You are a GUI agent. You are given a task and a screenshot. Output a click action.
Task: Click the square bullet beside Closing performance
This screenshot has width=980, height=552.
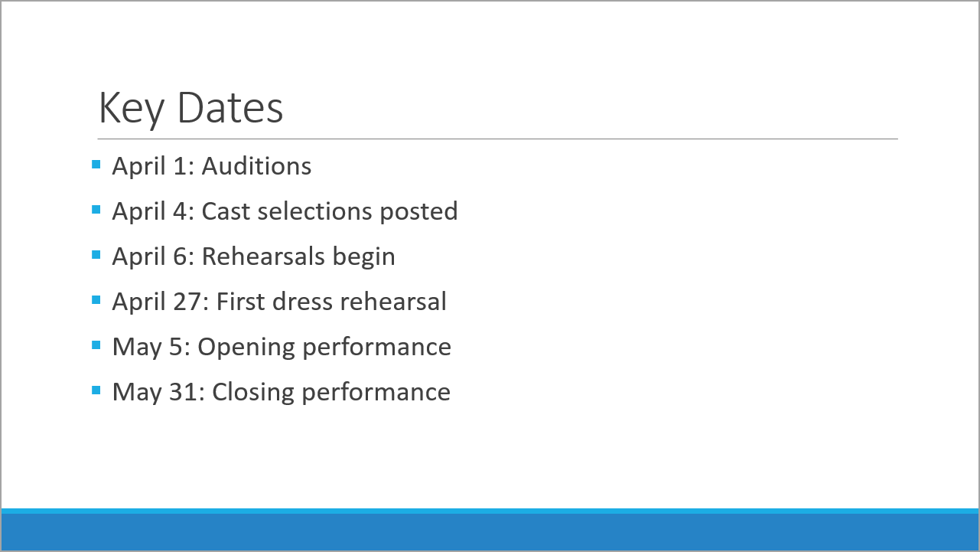coord(96,390)
